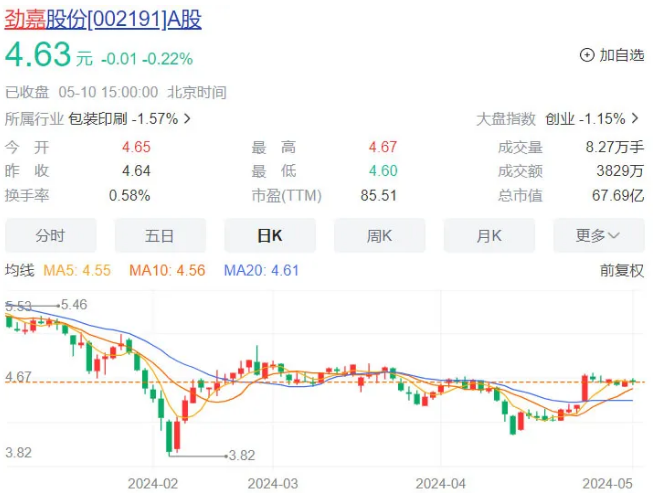Open the 更多 dropdown

599,236
